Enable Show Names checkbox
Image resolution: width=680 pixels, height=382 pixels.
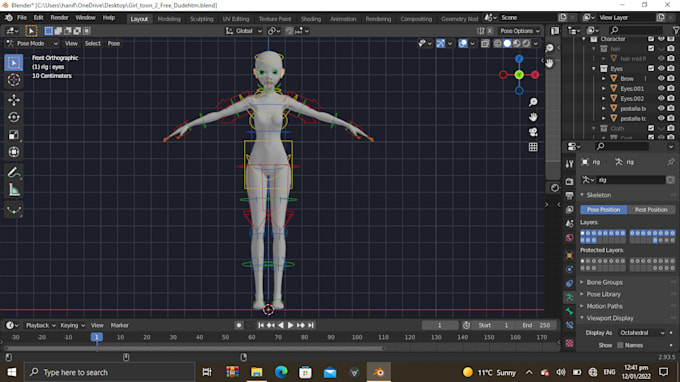click(620, 345)
